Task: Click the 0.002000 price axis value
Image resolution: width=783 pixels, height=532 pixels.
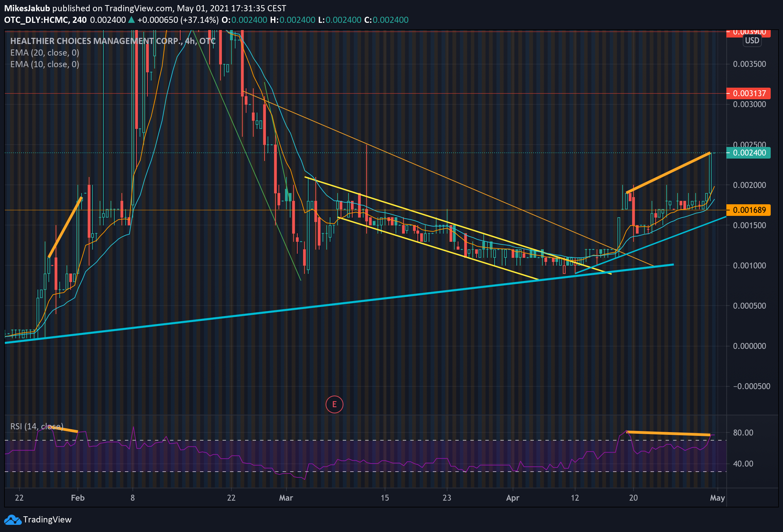Action: pos(750,185)
